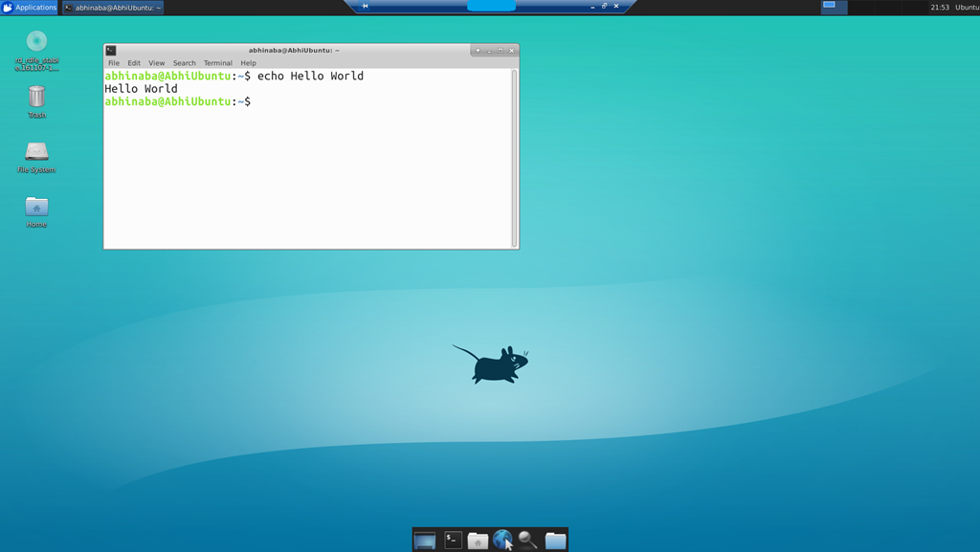Maximize the terminal window
The image size is (980, 552).
501,51
